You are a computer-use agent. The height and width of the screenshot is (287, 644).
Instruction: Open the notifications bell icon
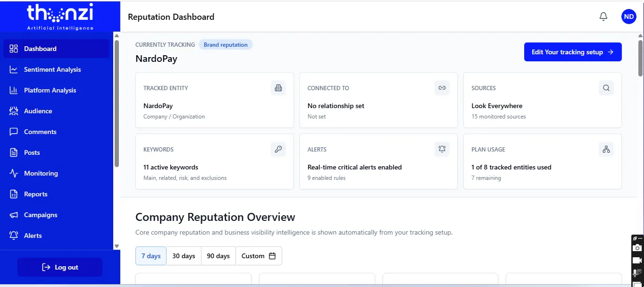(603, 17)
